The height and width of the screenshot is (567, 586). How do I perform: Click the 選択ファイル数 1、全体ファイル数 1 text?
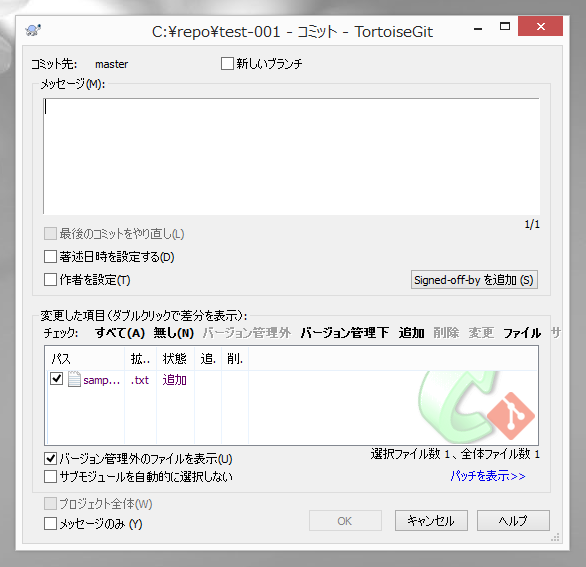455,454
